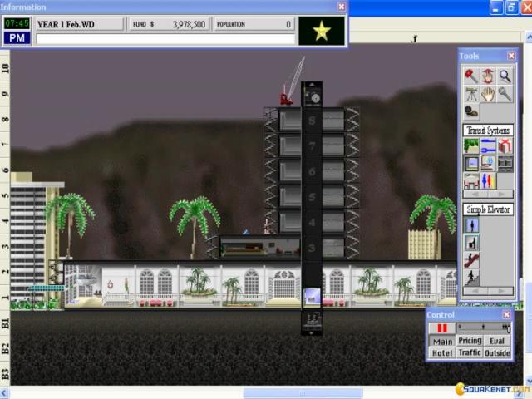This screenshot has width=532, height=399.
Task: Select the dark round tool below the telescope
Action: pyautogui.click(x=471, y=111)
